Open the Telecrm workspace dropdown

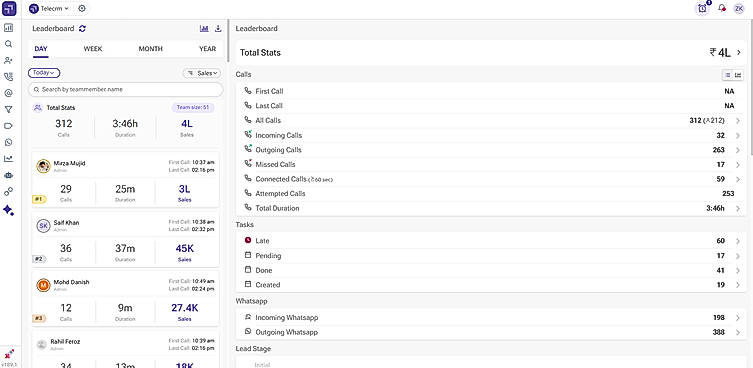pos(49,9)
